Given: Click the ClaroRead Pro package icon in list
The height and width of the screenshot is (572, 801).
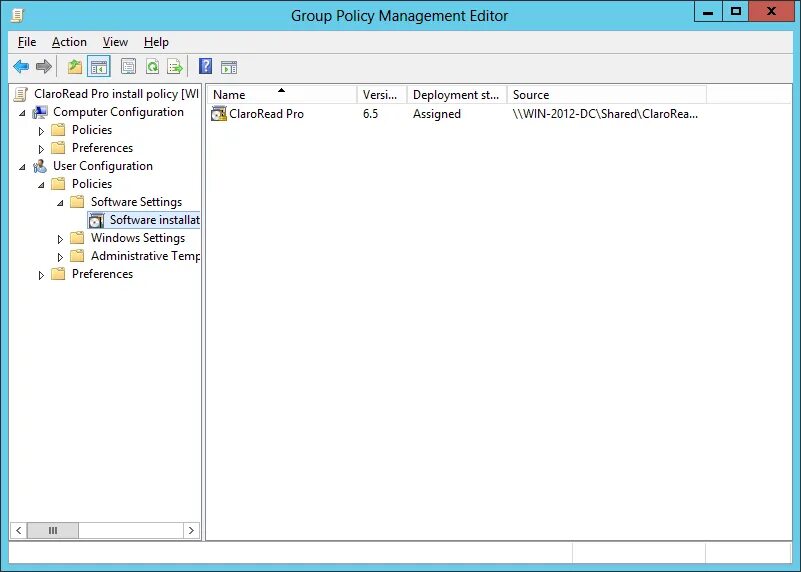Looking at the screenshot, I should coord(219,114).
